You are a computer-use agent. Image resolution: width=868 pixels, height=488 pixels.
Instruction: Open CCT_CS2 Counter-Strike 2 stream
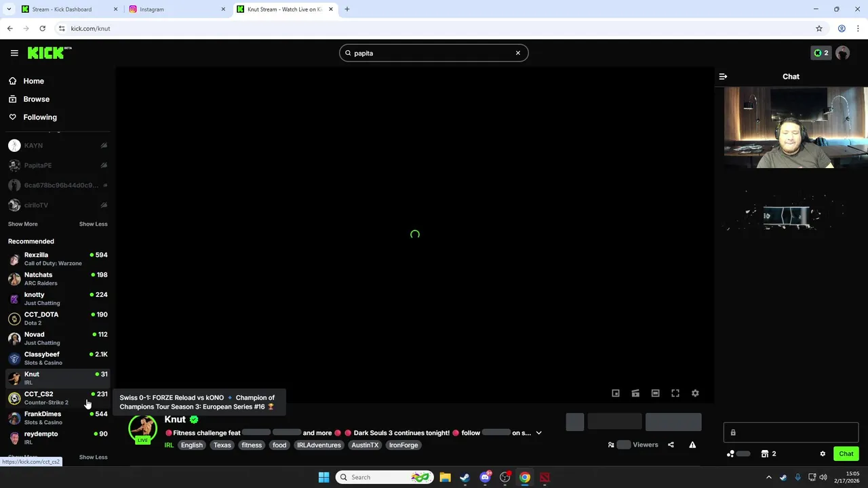(58, 398)
